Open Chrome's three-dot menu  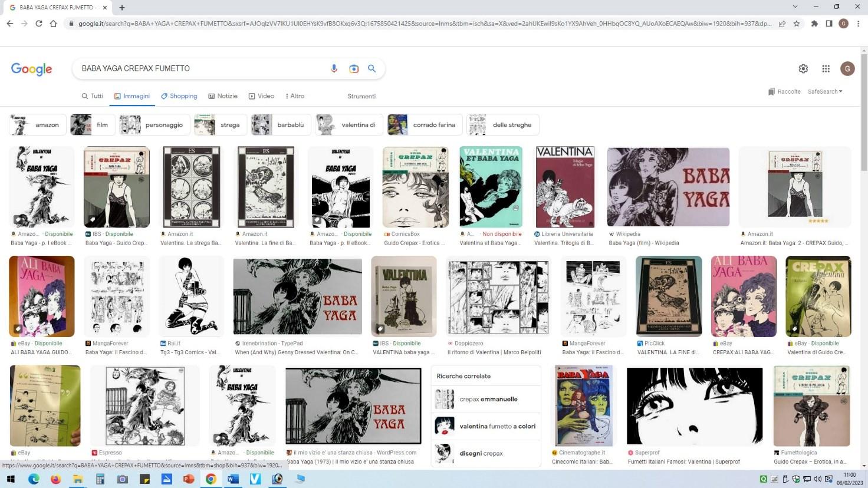click(x=858, y=24)
